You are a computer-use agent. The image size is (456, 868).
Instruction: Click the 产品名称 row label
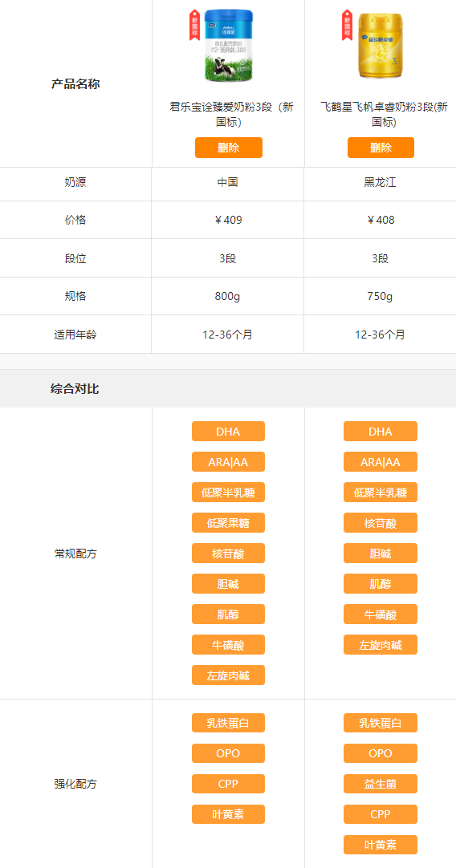(75, 84)
